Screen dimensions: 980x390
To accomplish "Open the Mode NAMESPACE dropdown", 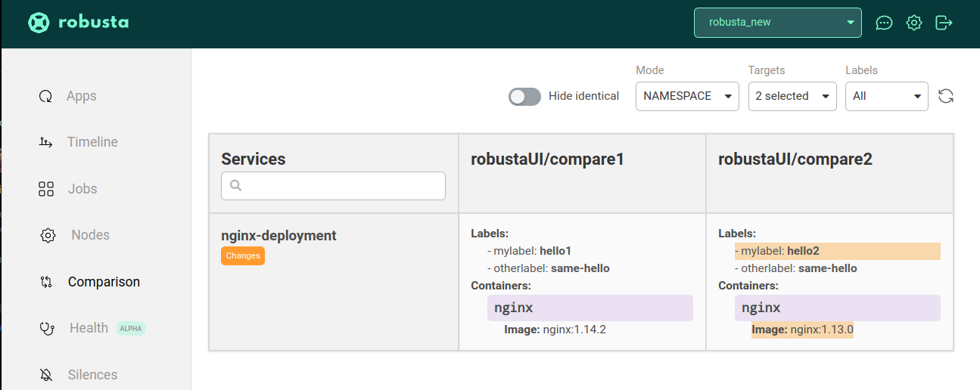I will pos(687,96).
